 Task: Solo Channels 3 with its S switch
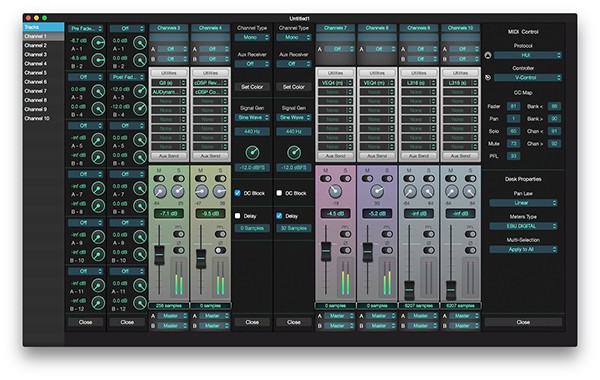(179, 178)
